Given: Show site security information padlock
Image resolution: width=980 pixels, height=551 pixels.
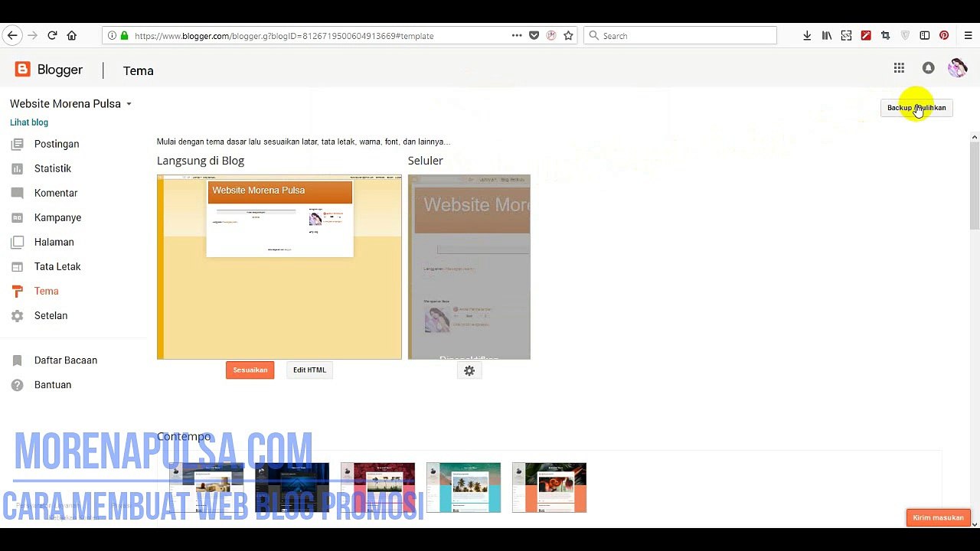Looking at the screenshot, I should (124, 35).
